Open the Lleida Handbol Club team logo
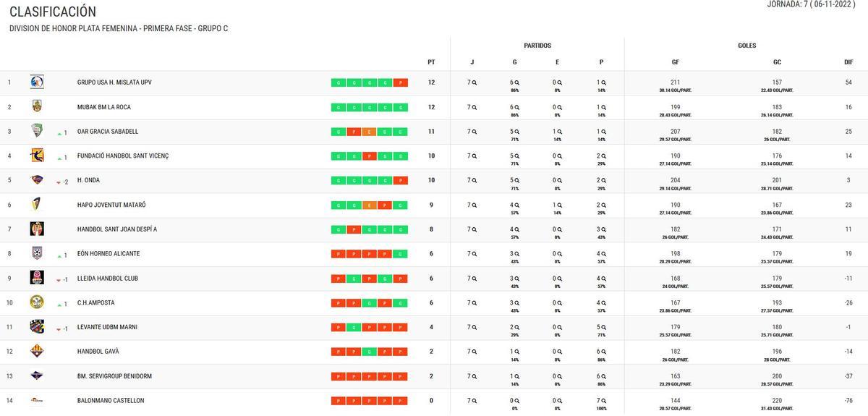The width and height of the screenshot is (868, 416). (37, 279)
